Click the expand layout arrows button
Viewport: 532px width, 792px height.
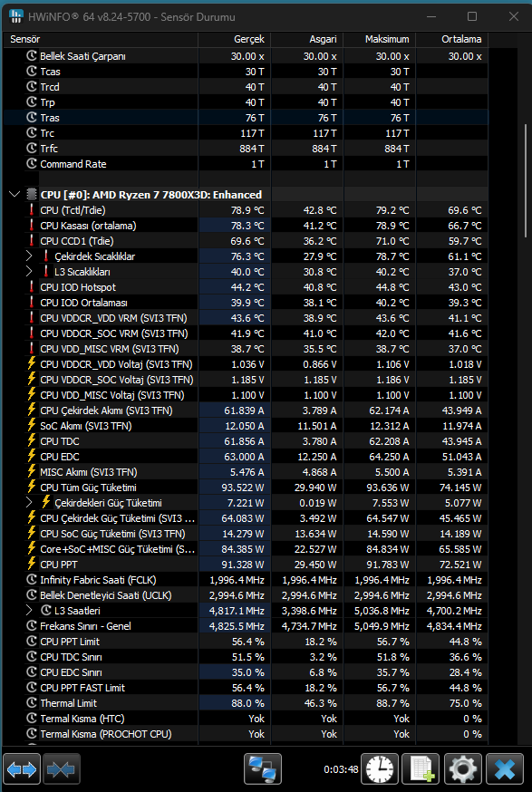[x=22, y=769]
